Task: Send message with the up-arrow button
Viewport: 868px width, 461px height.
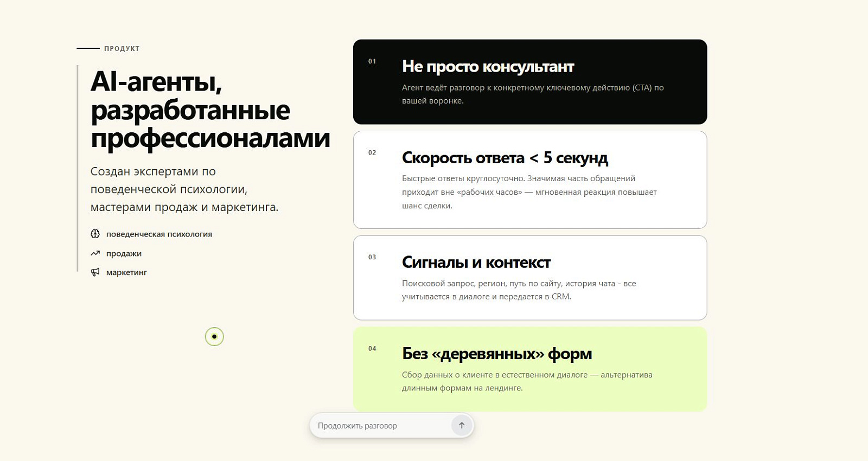Action: click(x=462, y=425)
